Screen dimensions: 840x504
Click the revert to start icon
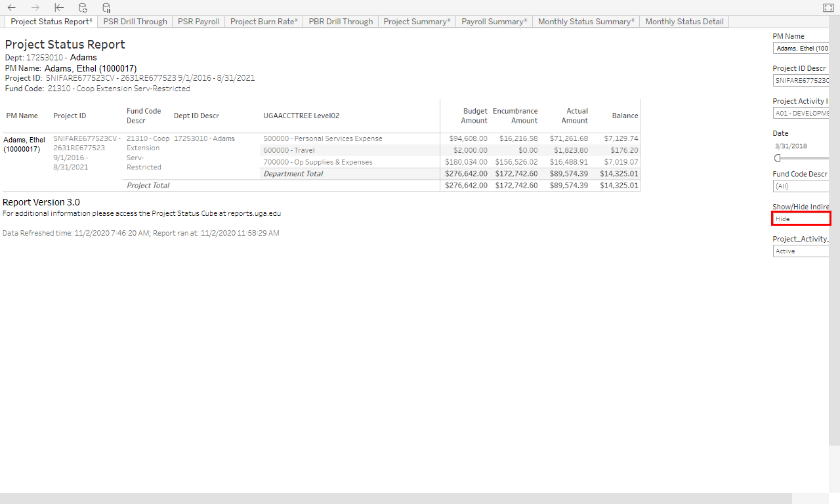pos(59,8)
